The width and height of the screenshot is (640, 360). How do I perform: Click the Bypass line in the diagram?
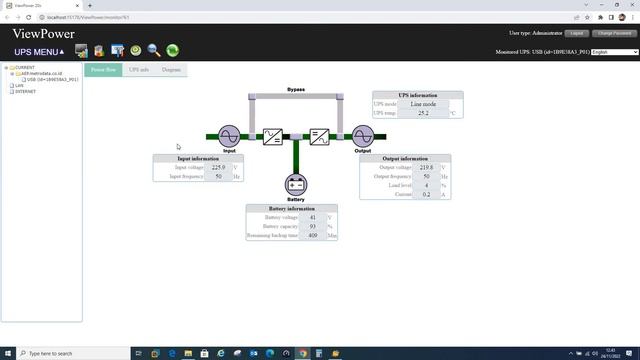(x=296, y=96)
